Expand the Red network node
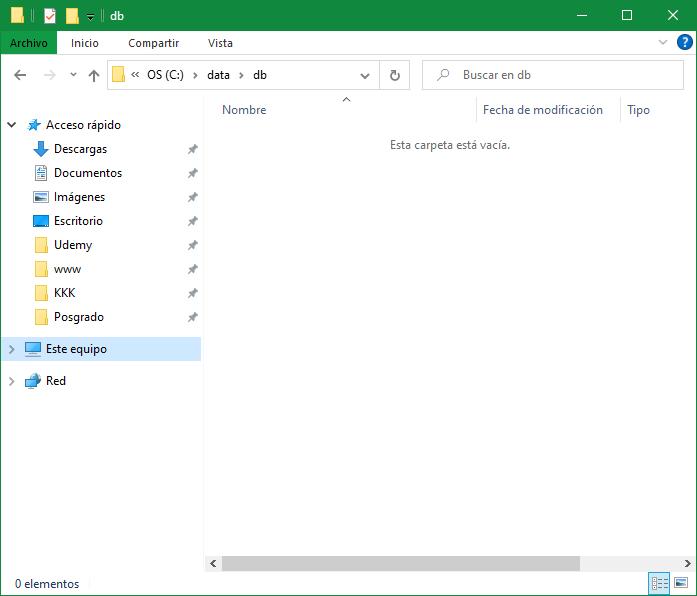The height and width of the screenshot is (596, 697). [12, 381]
